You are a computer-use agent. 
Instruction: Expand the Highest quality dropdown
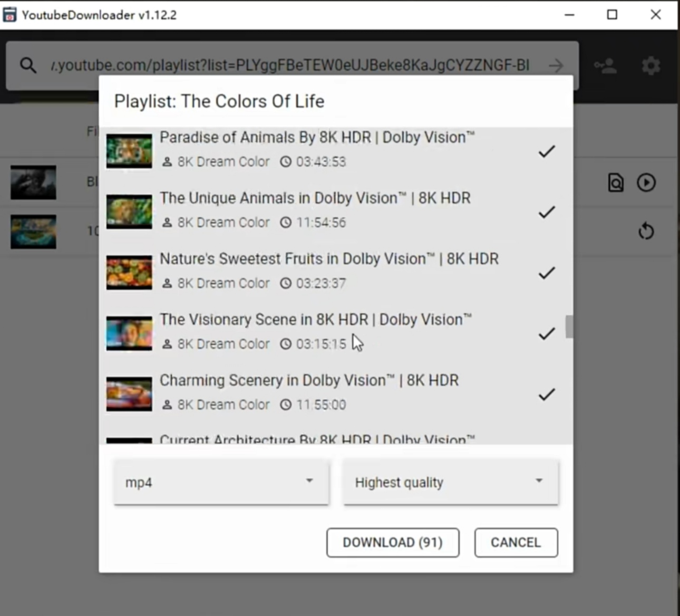[450, 482]
